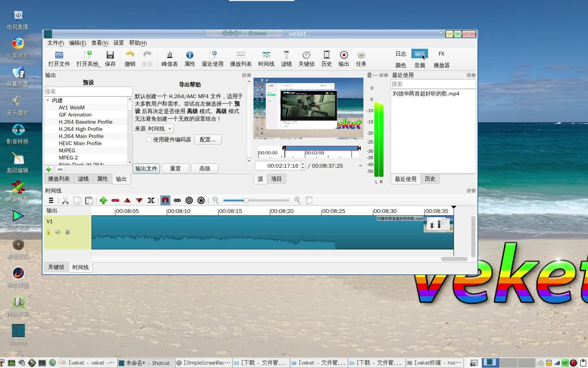Show the 播放列表 (Playlist) toolbar icon

[241, 59]
